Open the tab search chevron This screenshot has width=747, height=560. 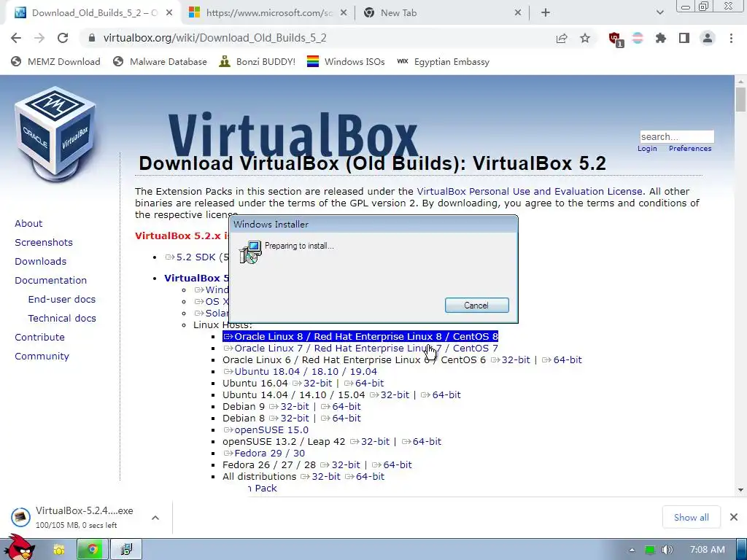(659, 13)
